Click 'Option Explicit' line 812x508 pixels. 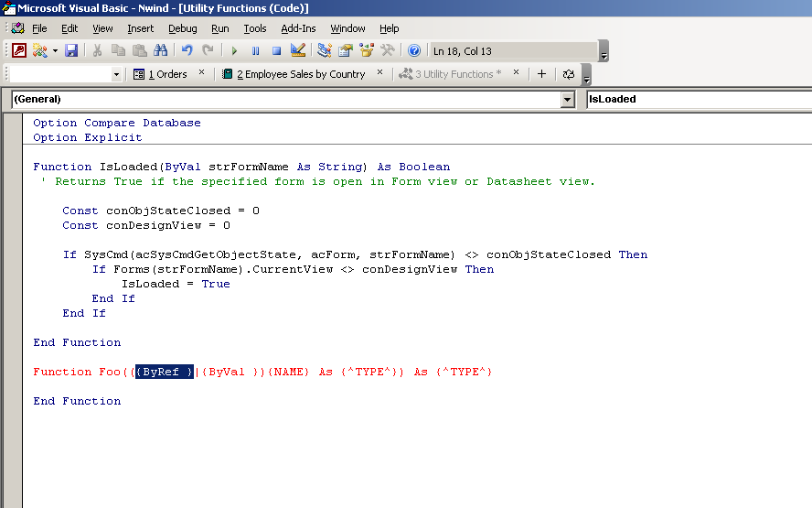click(88, 137)
